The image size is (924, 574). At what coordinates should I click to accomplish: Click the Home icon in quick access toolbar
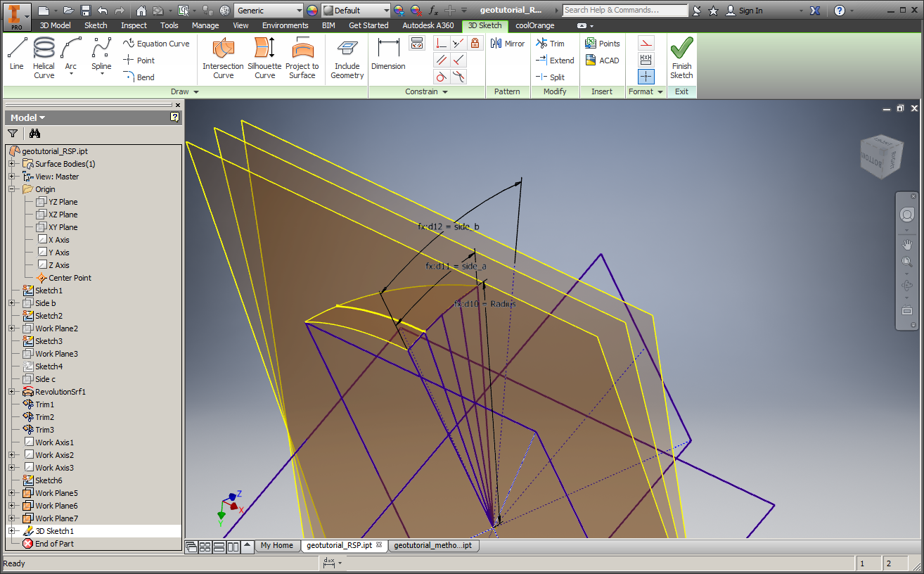coord(141,11)
